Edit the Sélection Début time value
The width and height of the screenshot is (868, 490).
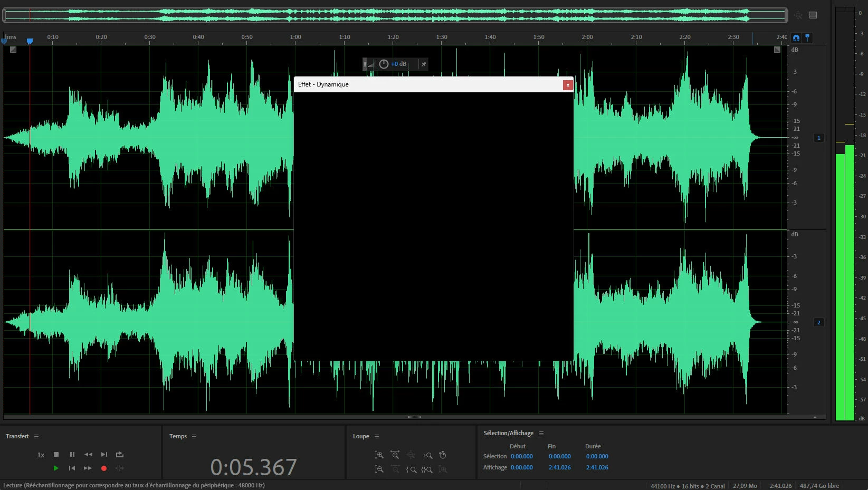[x=522, y=456]
